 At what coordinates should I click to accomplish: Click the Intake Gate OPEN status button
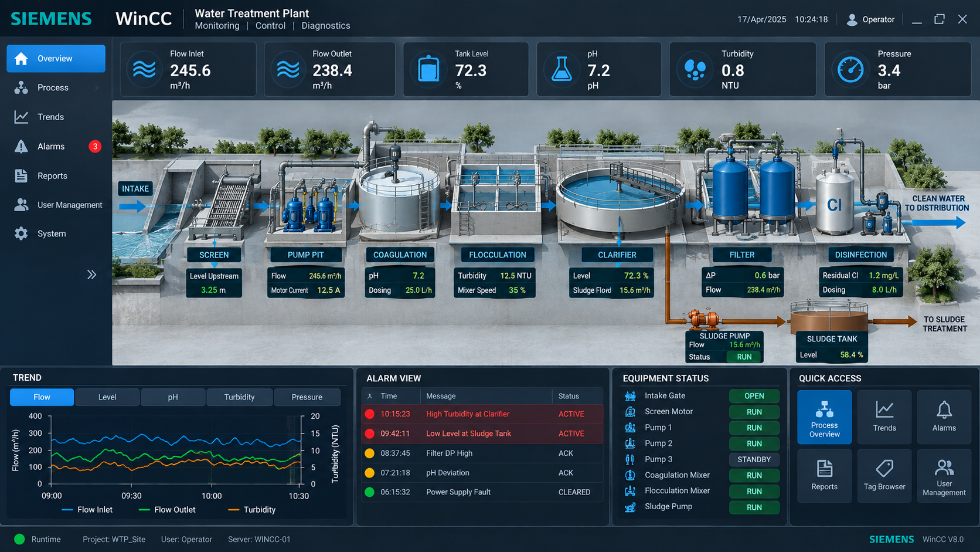[x=754, y=396]
